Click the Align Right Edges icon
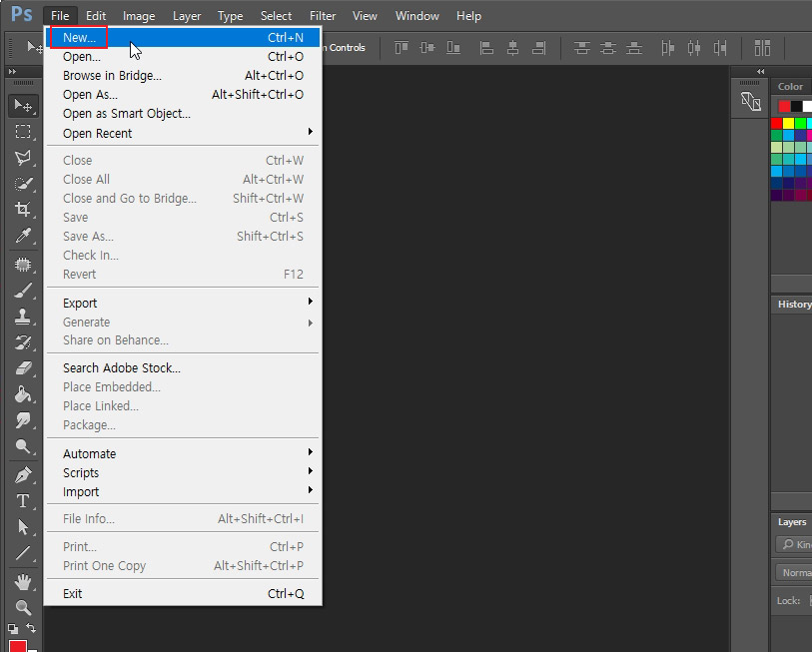This screenshot has height=652, width=812. (539, 48)
